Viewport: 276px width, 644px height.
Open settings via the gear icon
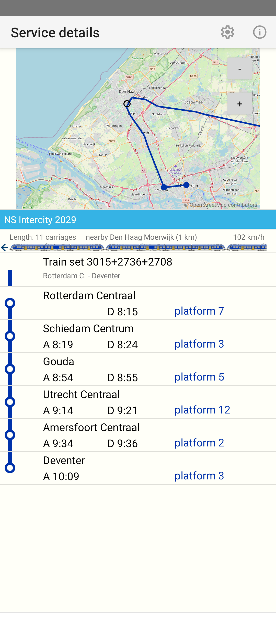[x=227, y=32]
